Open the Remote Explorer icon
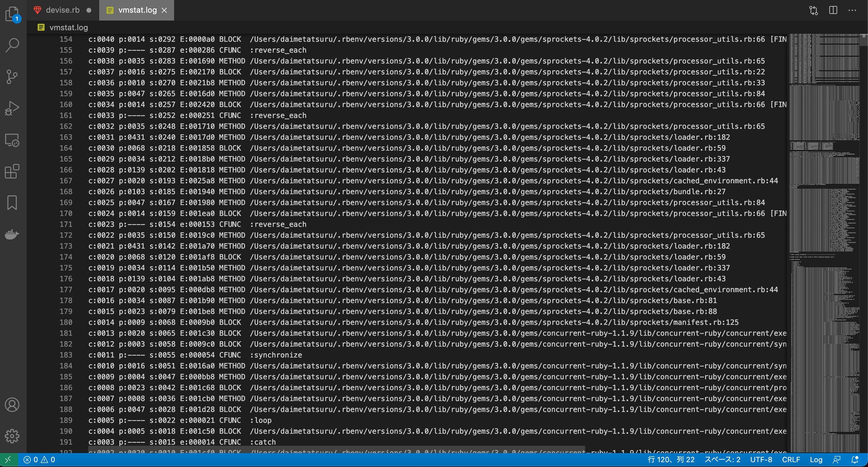 [x=12, y=140]
